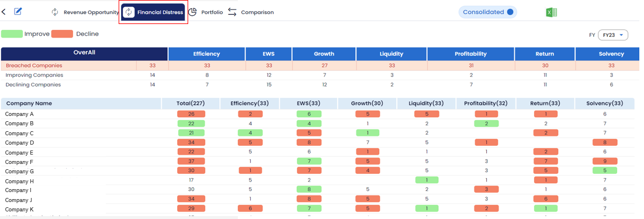This screenshot has width=644, height=219.
Task: Click the Revenue Opportunity cycle icon
Action: (x=55, y=12)
